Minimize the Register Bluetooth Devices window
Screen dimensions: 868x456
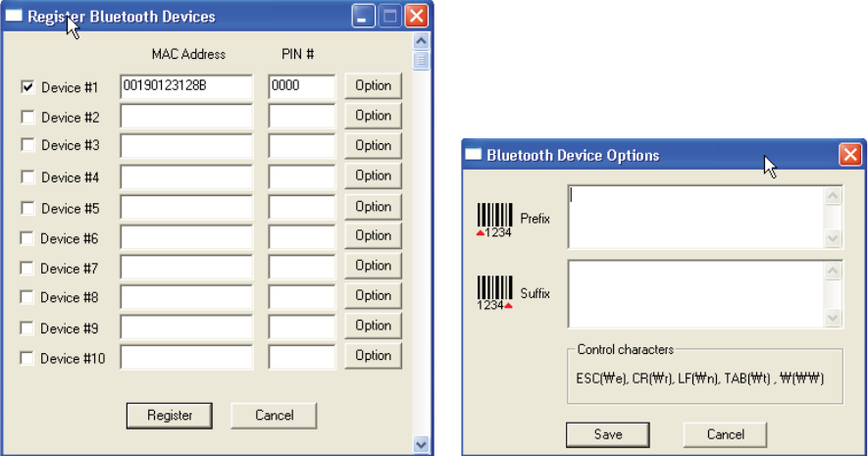363,16
